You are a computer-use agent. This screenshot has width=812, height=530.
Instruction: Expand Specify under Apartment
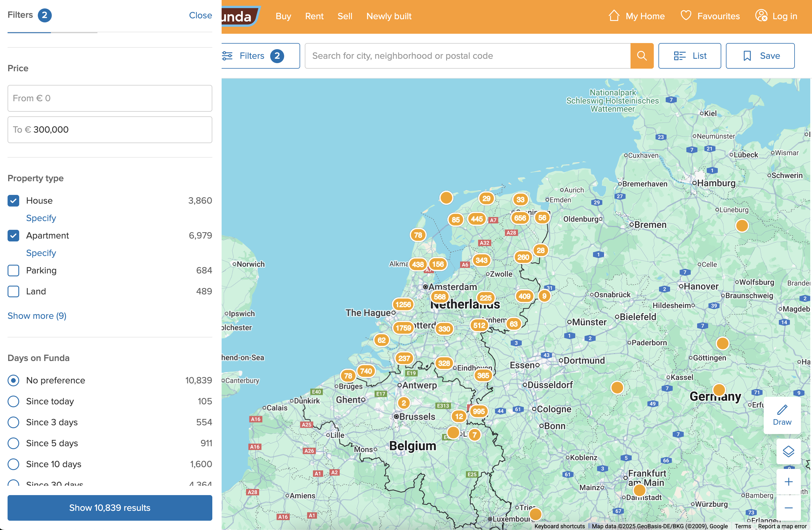coord(41,253)
